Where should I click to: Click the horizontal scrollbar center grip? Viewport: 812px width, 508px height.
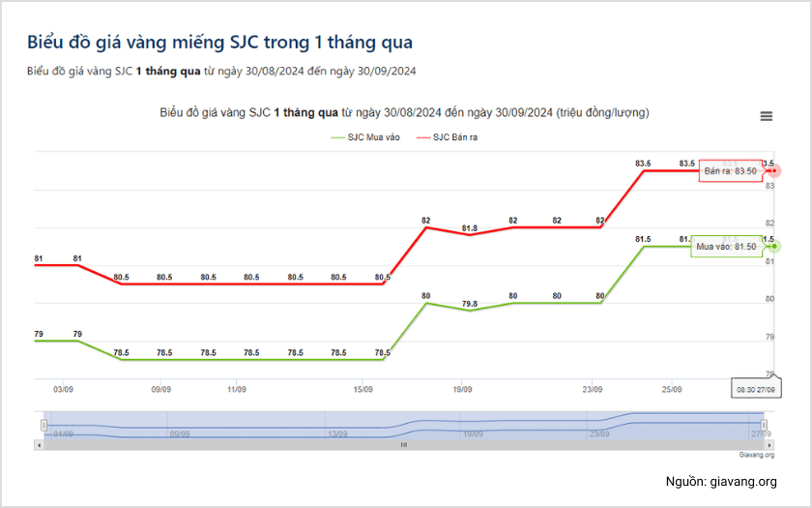point(404,445)
